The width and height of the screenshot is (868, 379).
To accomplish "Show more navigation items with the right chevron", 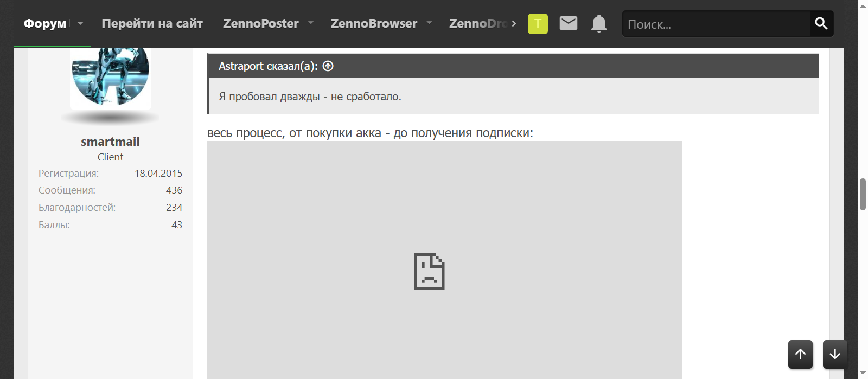I will pos(514,23).
